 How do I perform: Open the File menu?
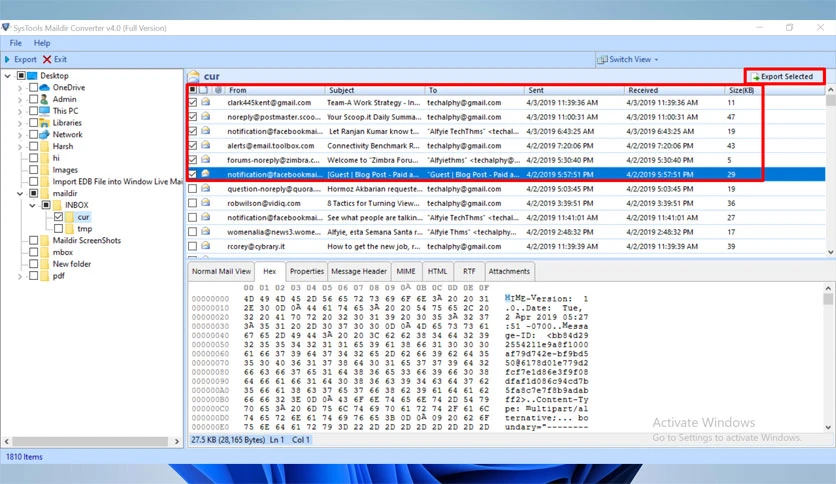[x=15, y=43]
